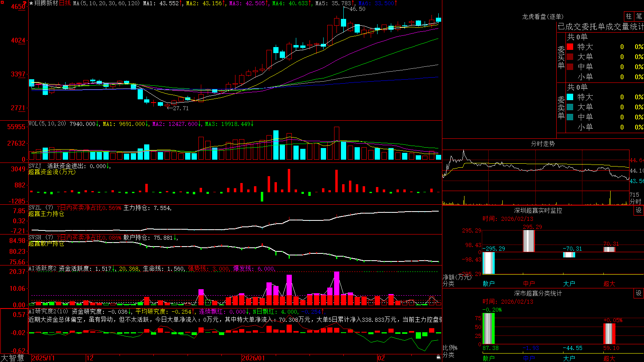Viewport: 644px width, 362px height.
Task: Click the 委买单 vertical label
Action: 561,57
